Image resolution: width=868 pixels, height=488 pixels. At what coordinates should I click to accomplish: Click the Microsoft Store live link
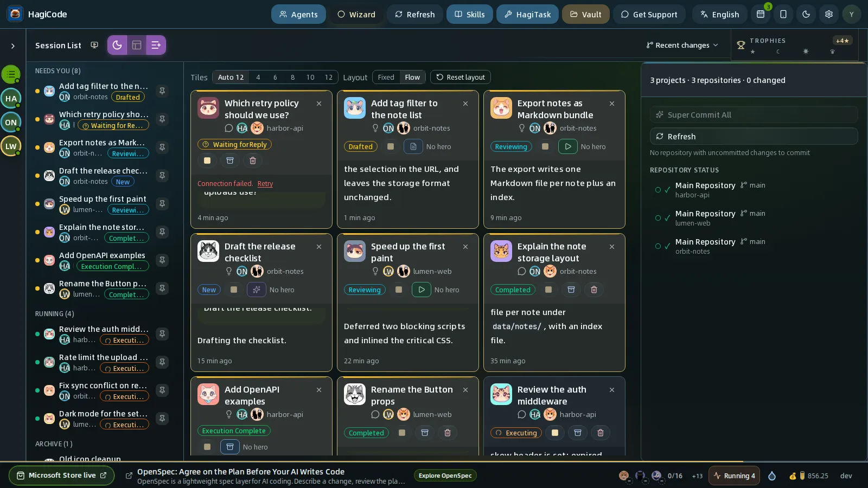pyautogui.click(x=61, y=476)
